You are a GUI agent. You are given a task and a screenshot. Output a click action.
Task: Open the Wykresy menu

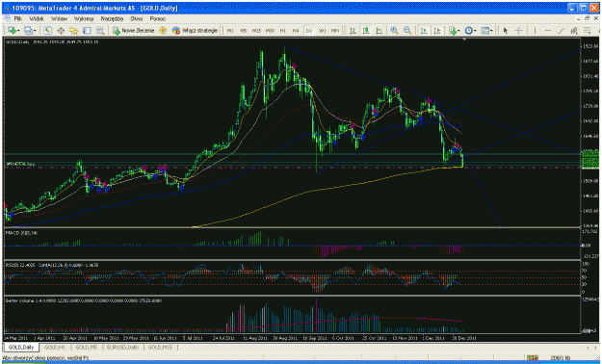coord(84,18)
